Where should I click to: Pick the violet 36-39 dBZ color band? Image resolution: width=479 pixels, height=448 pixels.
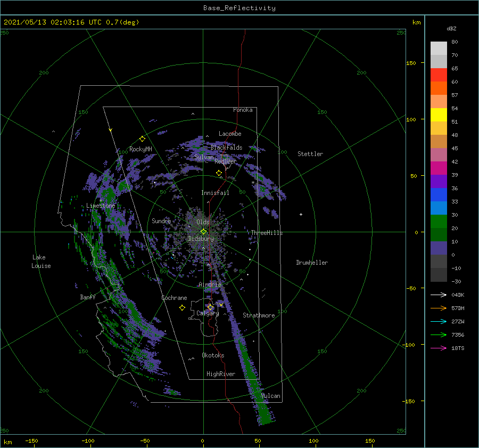click(439, 182)
